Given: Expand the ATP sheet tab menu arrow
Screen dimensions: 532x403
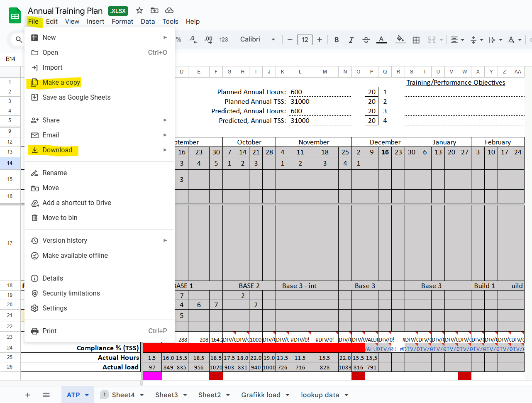Looking at the screenshot, I should [87, 395].
